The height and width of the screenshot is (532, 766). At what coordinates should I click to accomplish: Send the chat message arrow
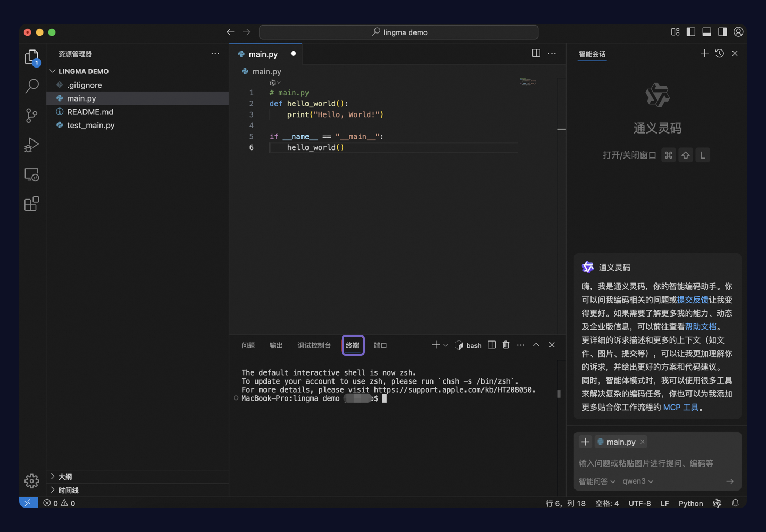coord(730,481)
